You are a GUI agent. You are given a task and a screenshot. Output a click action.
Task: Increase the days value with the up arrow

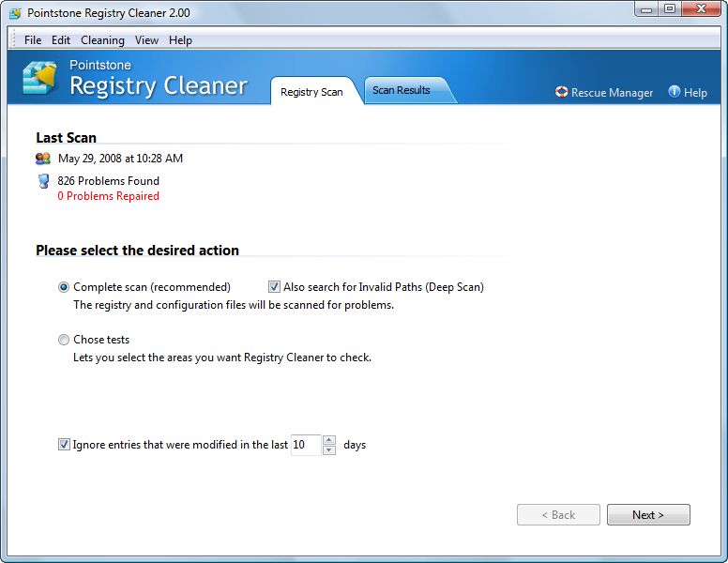point(329,440)
